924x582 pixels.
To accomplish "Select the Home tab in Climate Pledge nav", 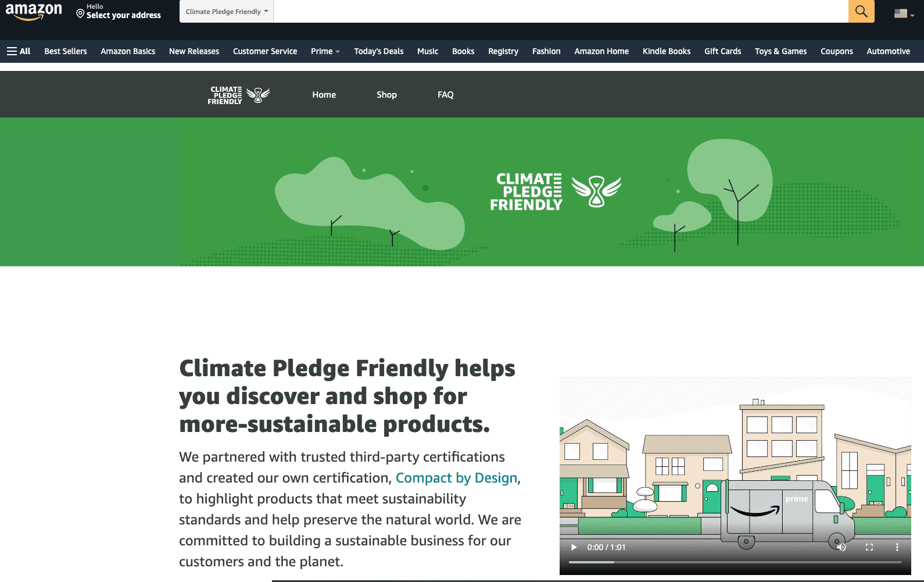I will 324,95.
